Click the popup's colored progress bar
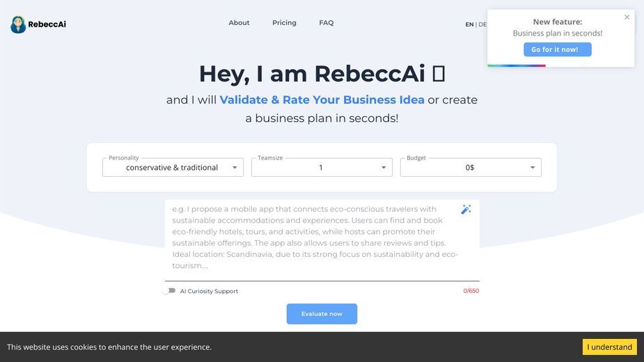Screen dimensions: 644x362 tap(517, 65)
